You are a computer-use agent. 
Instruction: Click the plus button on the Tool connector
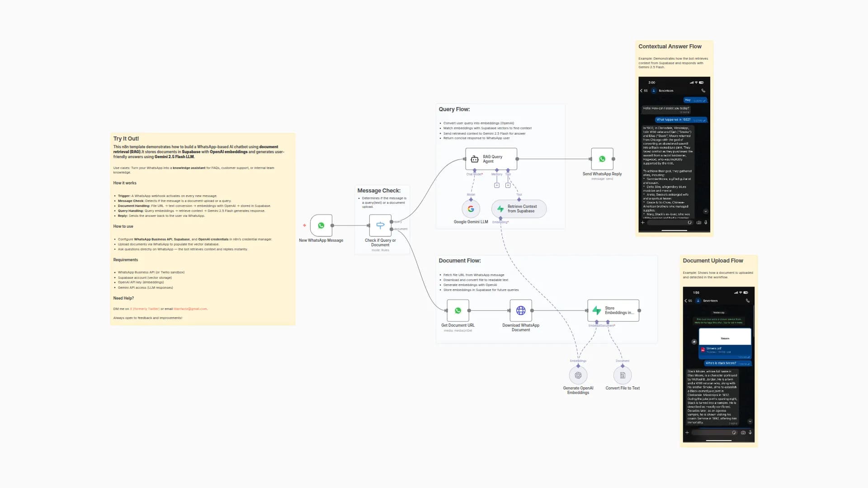(x=508, y=185)
